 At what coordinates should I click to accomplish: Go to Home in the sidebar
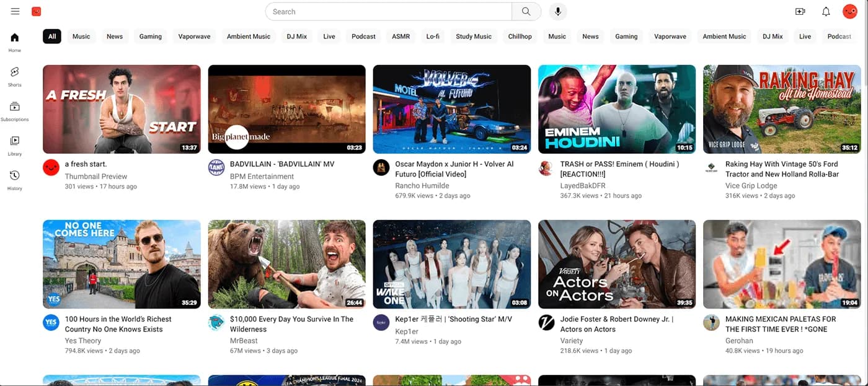pyautogui.click(x=15, y=42)
